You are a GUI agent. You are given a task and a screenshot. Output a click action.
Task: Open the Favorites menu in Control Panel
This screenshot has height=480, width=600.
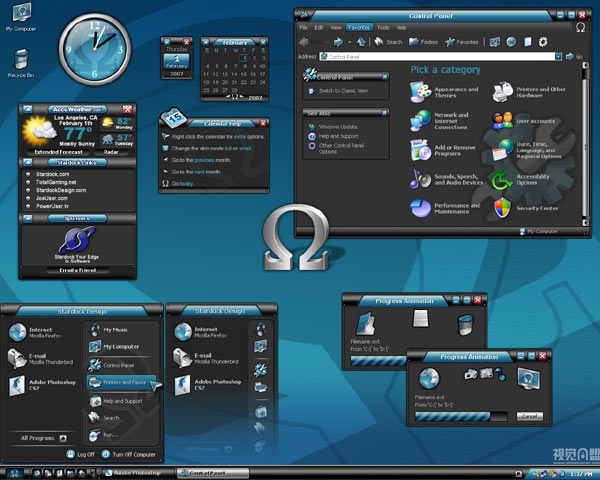(359, 28)
